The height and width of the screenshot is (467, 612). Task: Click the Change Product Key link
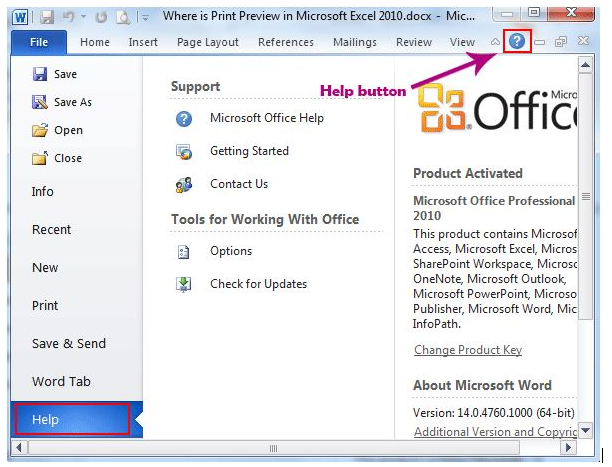coord(468,350)
